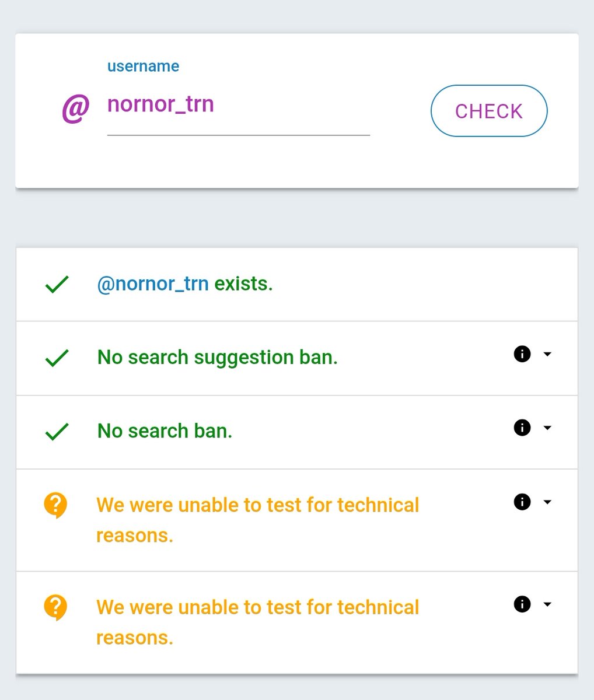The width and height of the screenshot is (594, 700).
Task: Click the purple @ symbol icon
Action: click(76, 110)
